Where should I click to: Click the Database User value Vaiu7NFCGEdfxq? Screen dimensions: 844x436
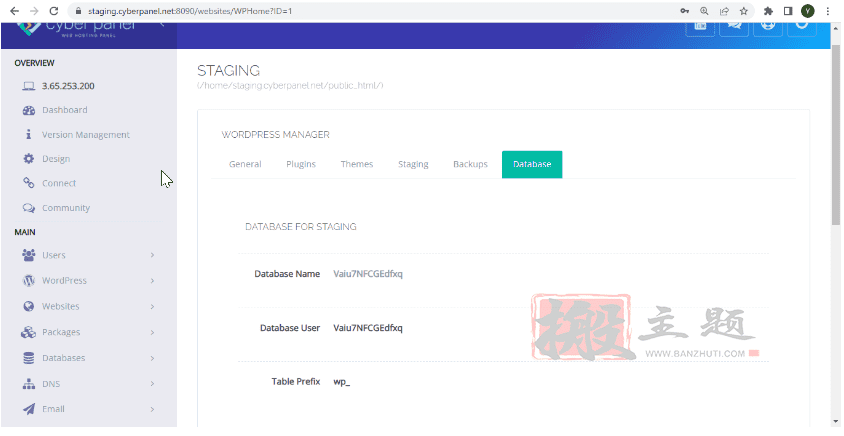368,328
